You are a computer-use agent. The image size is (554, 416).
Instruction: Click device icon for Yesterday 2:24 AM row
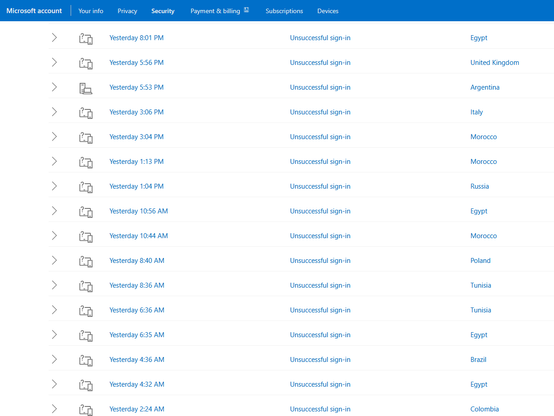point(86,409)
